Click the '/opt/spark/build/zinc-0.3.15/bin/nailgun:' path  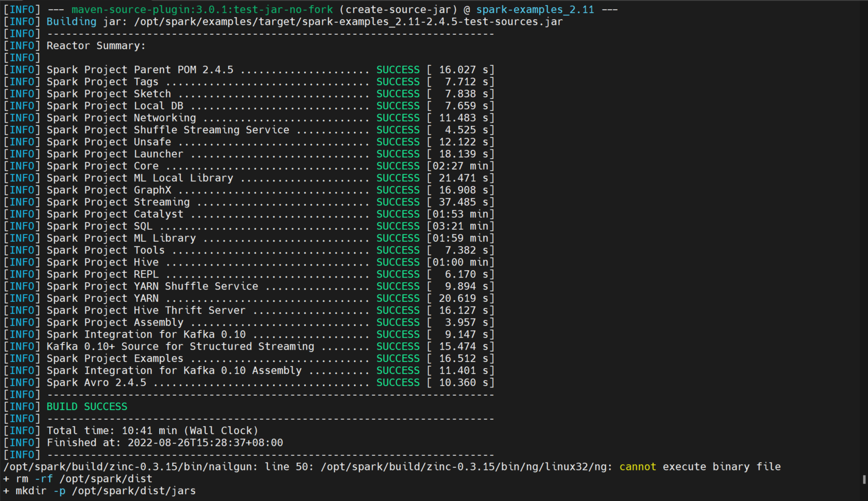click(x=131, y=467)
